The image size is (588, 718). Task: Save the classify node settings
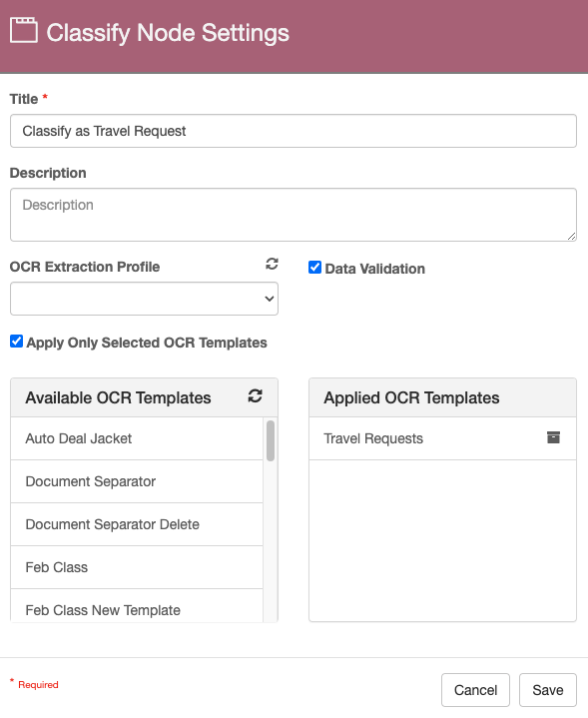pos(548,690)
